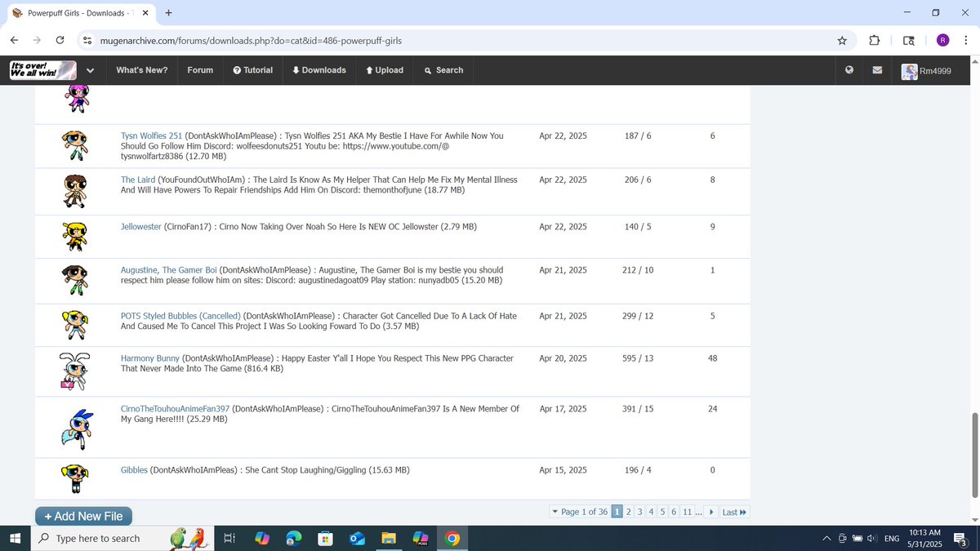This screenshot has width=980, height=551.
Task: Click the 'It's over! We all win!' logo
Action: pyautogui.click(x=42, y=70)
